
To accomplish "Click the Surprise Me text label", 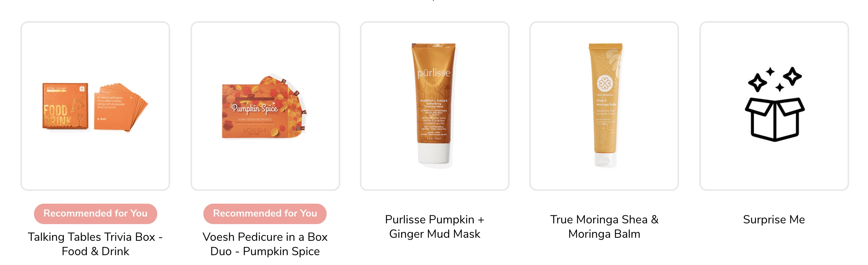I will tap(774, 220).
